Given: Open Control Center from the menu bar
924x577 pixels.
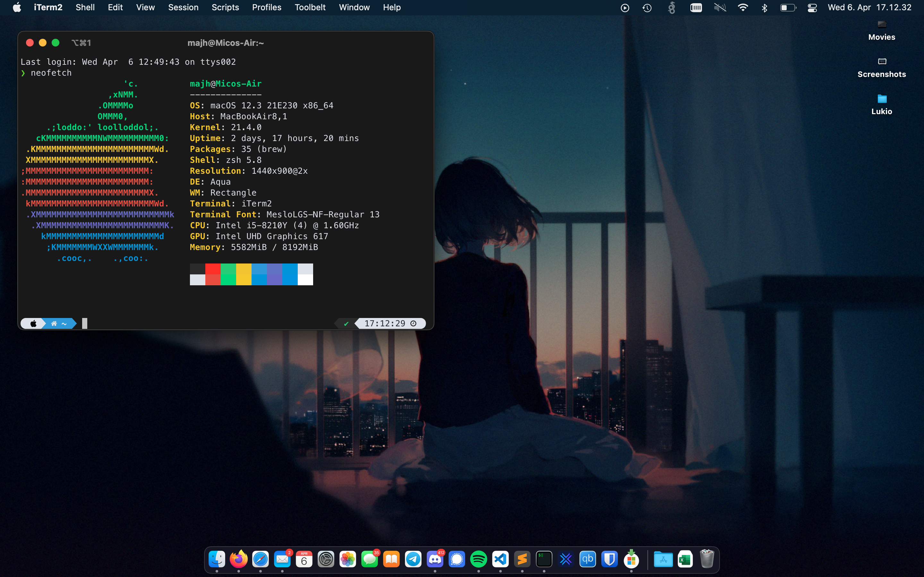Looking at the screenshot, I should [812, 8].
